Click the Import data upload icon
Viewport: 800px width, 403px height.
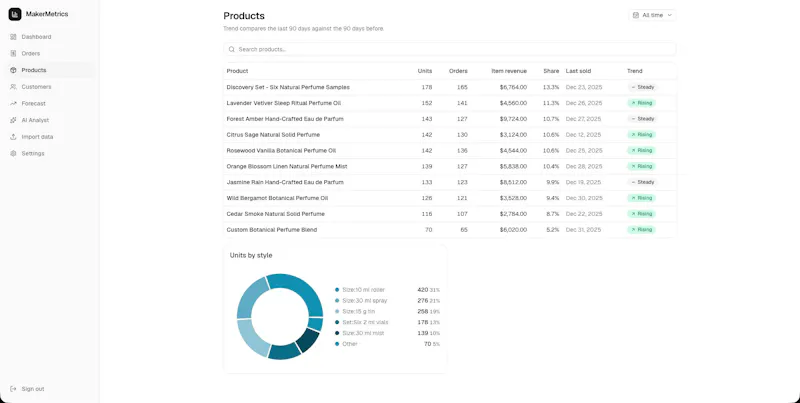point(13,137)
